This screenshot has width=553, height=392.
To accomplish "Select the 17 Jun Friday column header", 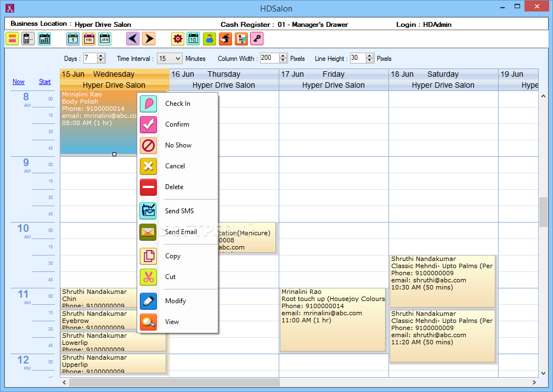I will click(334, 79).
